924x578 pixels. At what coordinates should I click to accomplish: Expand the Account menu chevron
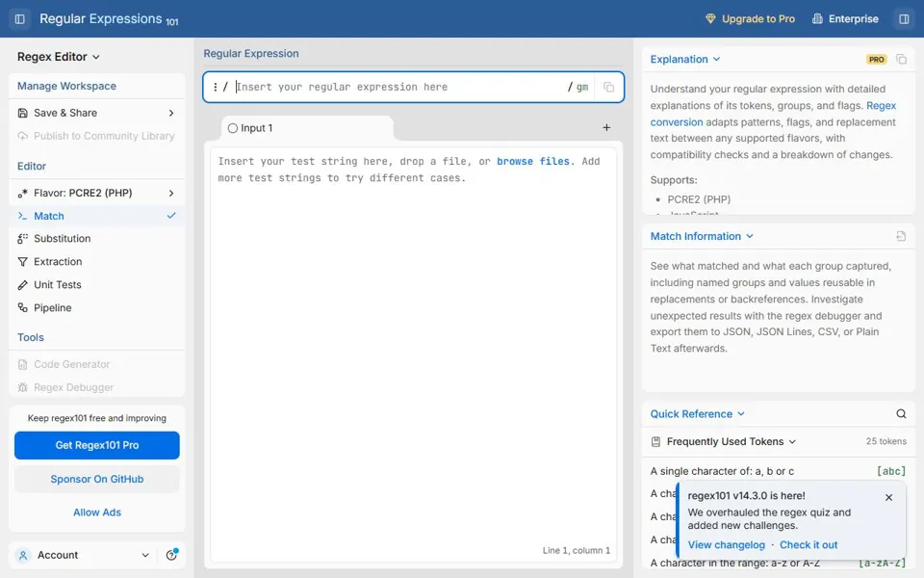(x=145, y=555)
